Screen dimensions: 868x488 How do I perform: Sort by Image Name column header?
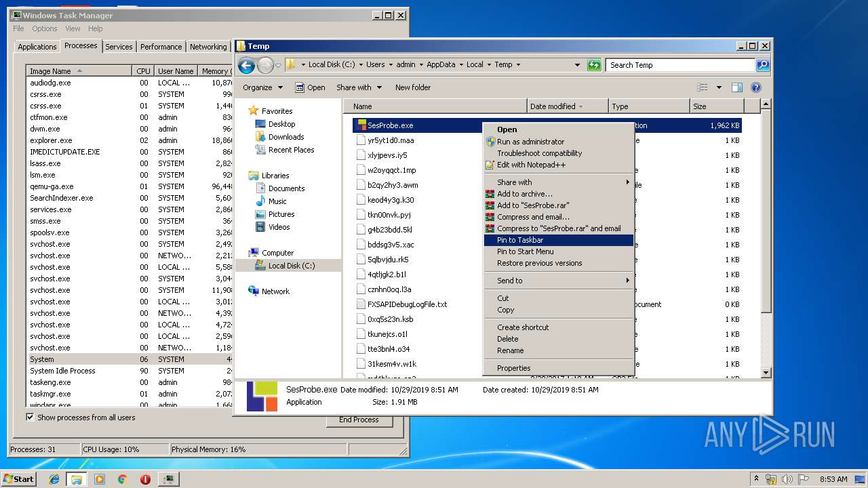tap(79, 71)
